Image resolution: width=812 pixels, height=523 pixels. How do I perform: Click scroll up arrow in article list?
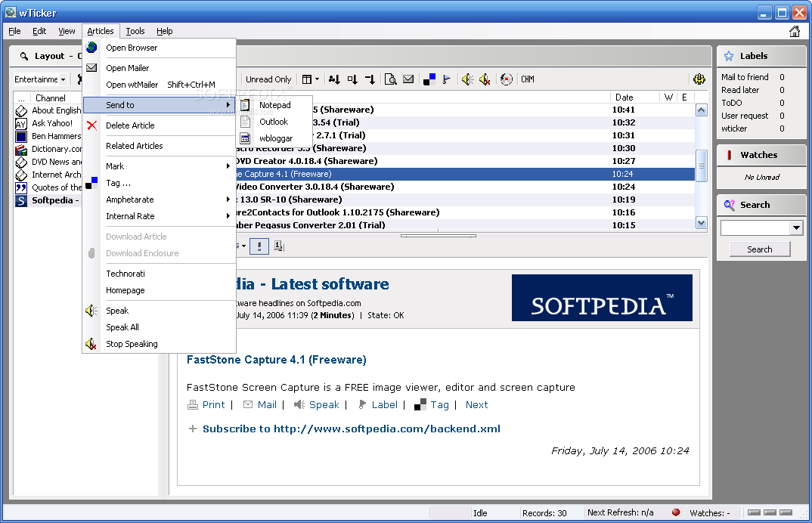(701, 110)
